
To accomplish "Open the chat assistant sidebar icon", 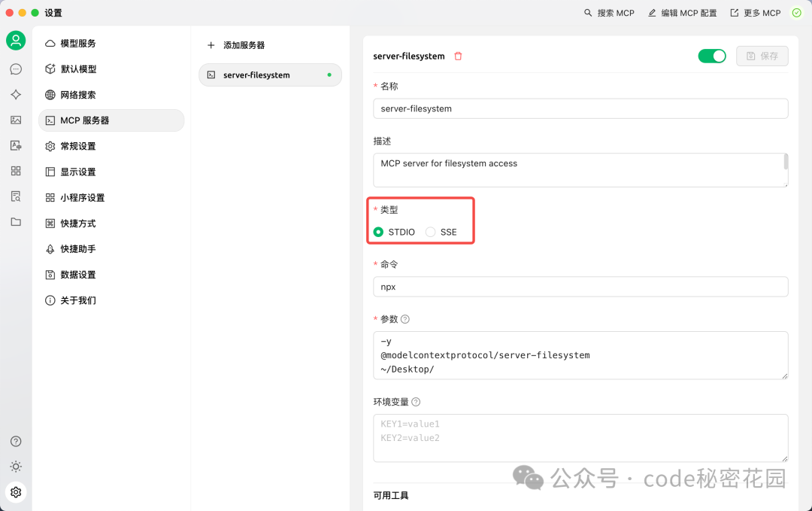I will tap(16, 69).
